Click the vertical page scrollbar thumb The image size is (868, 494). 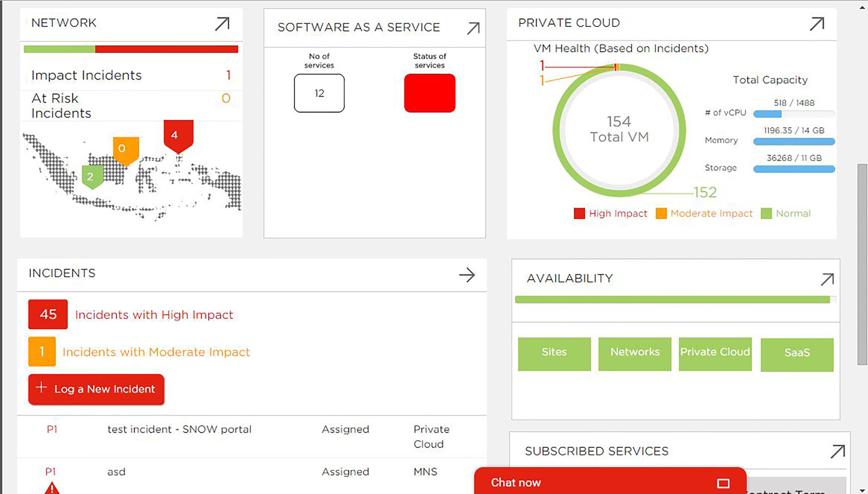click(862, 265)
